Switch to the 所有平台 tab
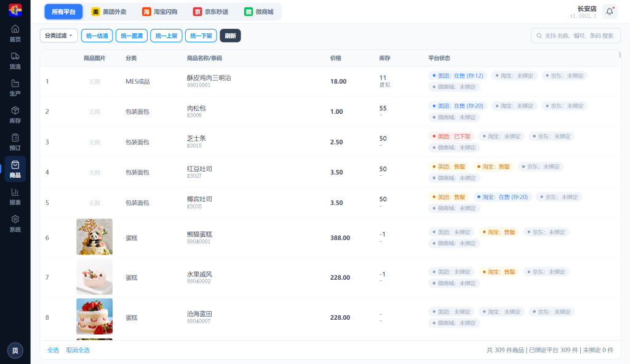The image size is (630, 364). click(63, 12)
